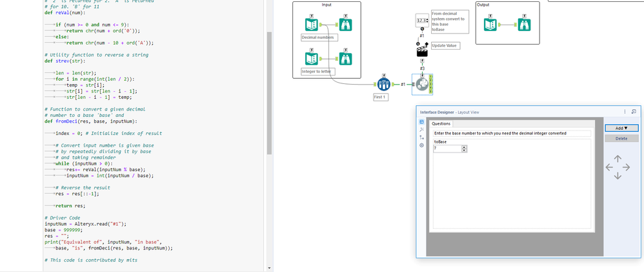Select the First 1 Sample tool
644x272 pixels.
(383, 84)
